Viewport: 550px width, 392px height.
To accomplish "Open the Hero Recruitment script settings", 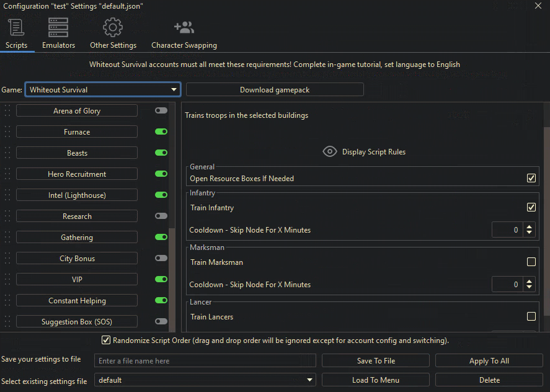I will click(x=77, y=174).
